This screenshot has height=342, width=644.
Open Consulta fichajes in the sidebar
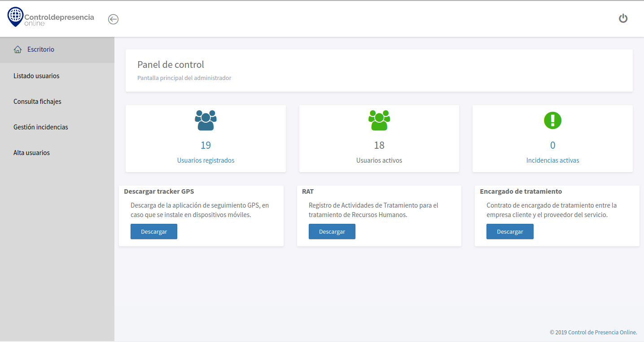pos(38,101)
